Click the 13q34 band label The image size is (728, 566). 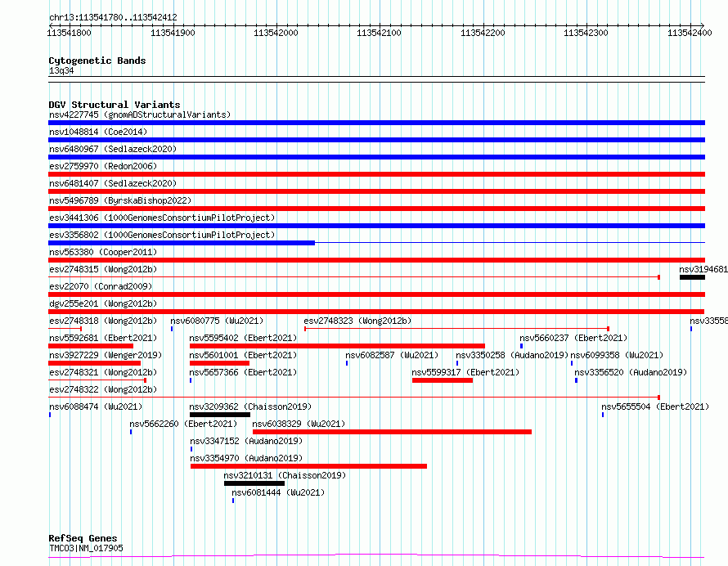click(61, 70)
